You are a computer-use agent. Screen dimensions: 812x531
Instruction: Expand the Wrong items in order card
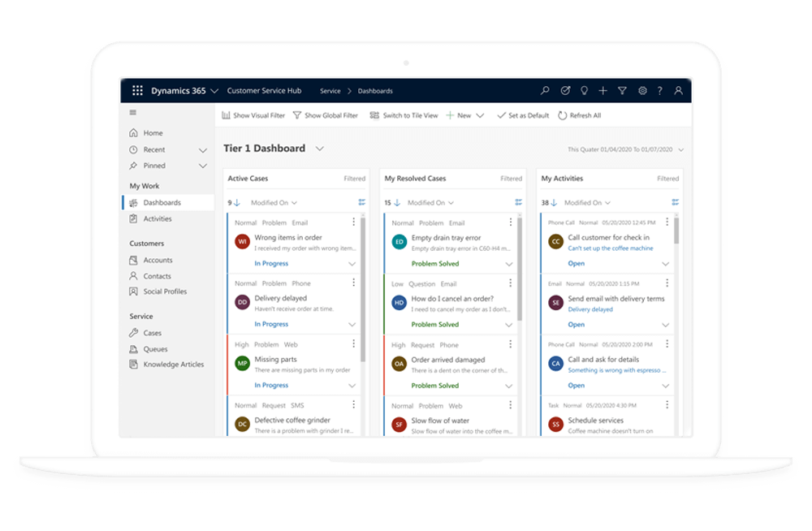click(352, 264)
